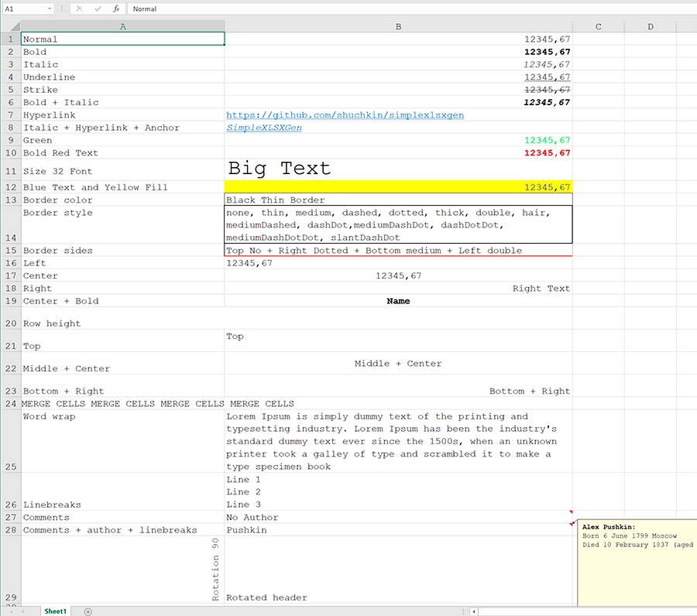Add a new sheet with plus icon
Viewport: 697px width, 616px height.
(88, 611)
